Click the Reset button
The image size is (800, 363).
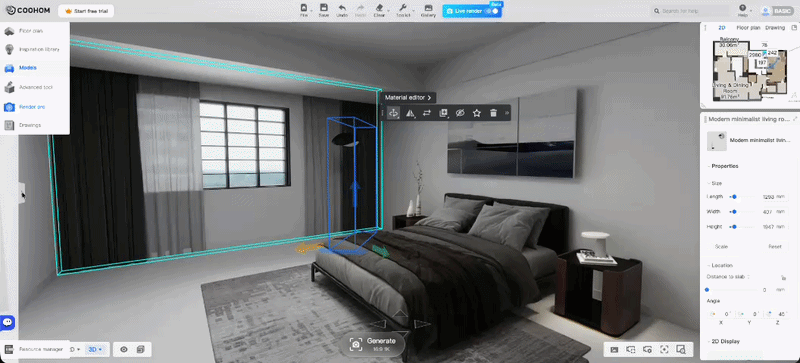(774, 247)
